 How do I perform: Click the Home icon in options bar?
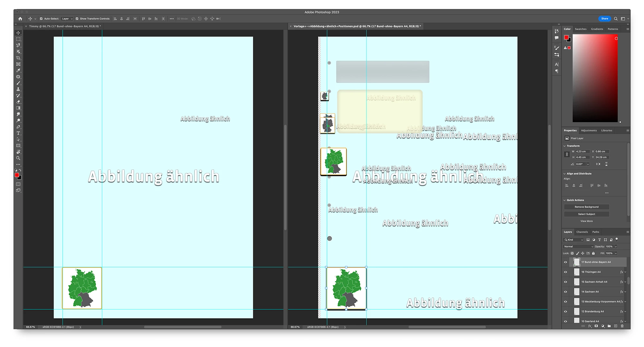point(20,19)
